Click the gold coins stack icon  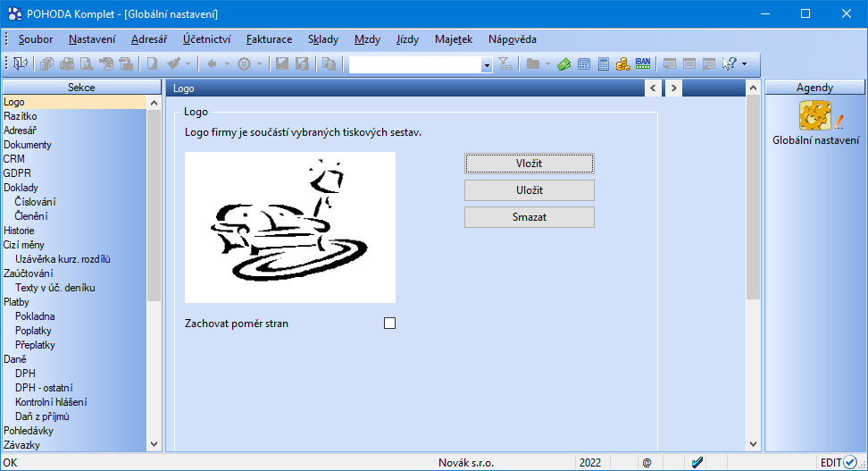tap(622, 63)
